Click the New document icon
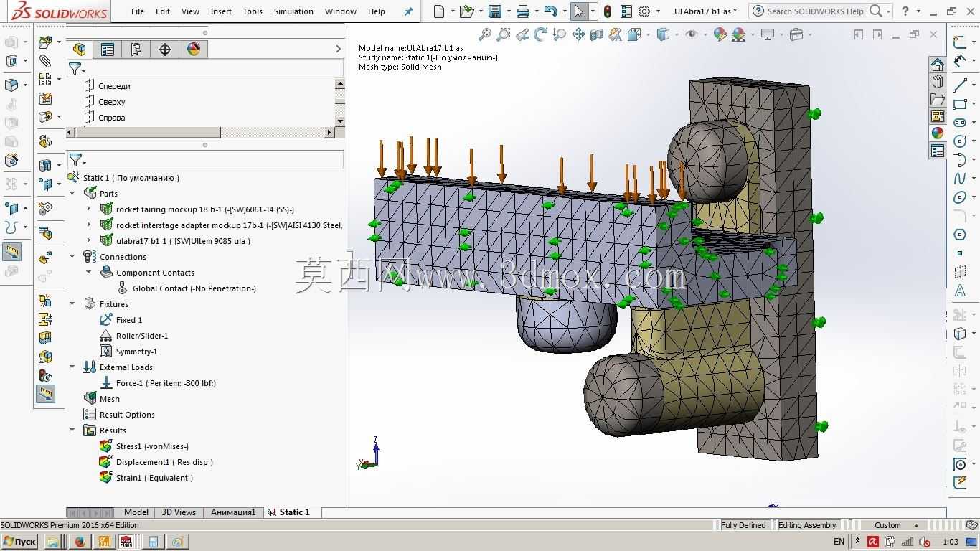980x551 pixels. pyautogui.click(x=439, y=11)
